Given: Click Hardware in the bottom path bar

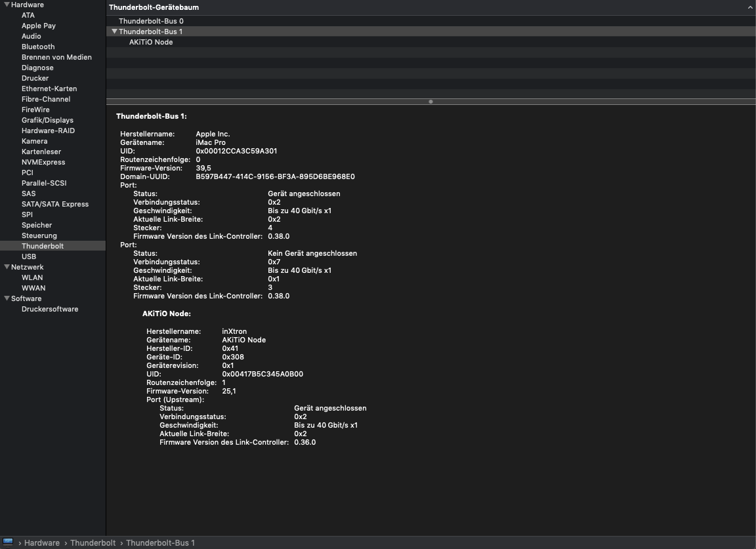Looking at the screenshot, I should [x=42, y=543].
